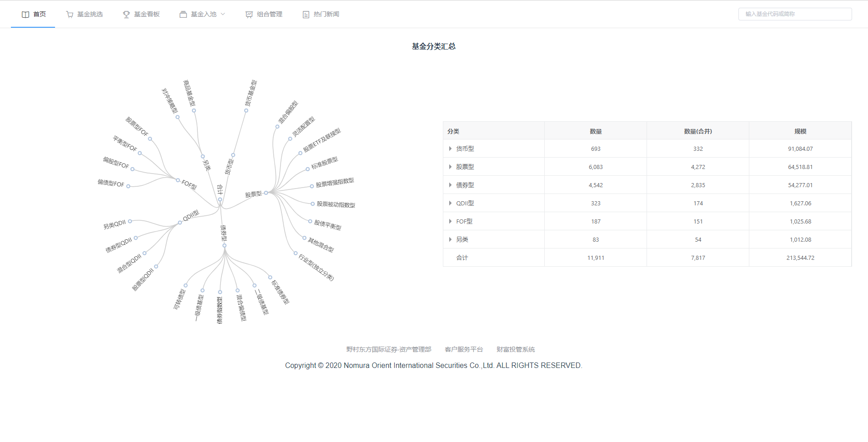Expand the 股票型 table row
This screenshot has width=868, height=442.
450,167
